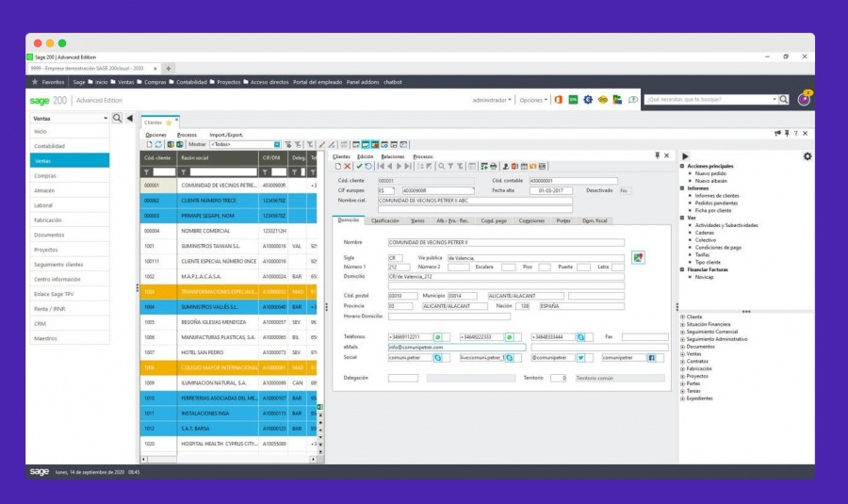Viewport: 848px width, 504px height.
Task: Open CRM in the left sidebar
Action: 70,323
